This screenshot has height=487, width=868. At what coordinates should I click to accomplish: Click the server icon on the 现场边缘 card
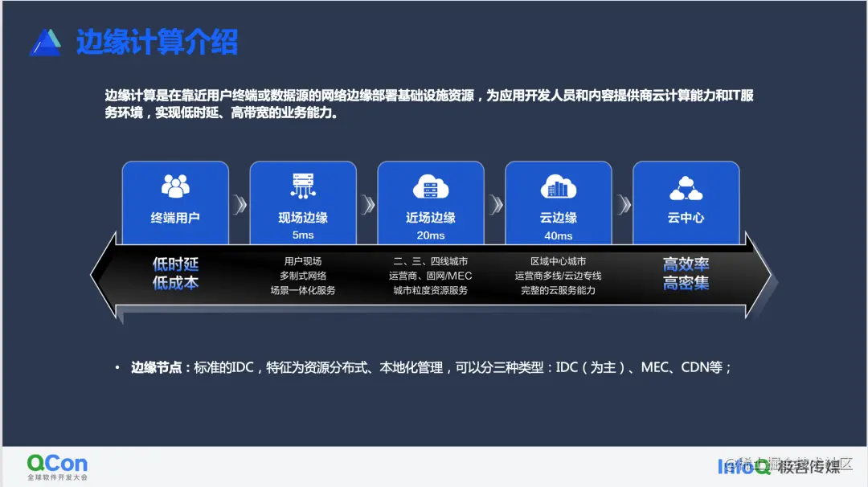tap(303, 186)
